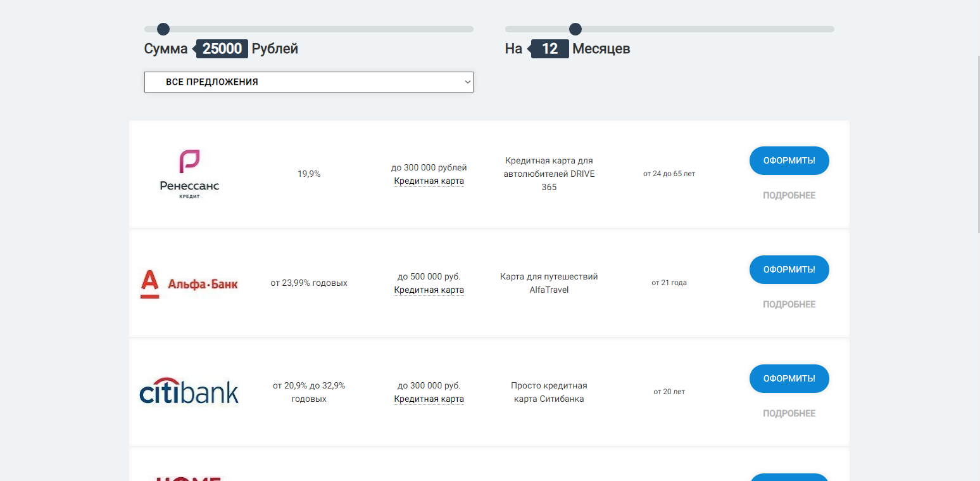
Task: Click the от 21 года age text
Action: point(669,283)
